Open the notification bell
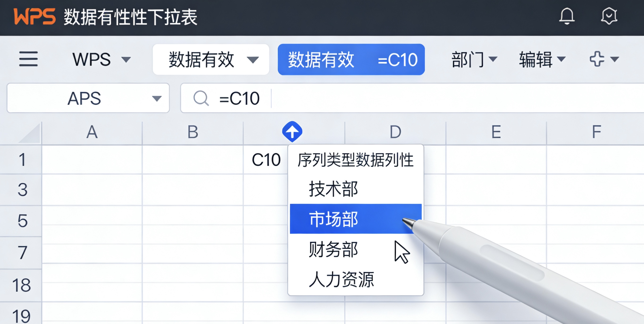This screenshot has width=644, height=324. (x=567, y=17)
